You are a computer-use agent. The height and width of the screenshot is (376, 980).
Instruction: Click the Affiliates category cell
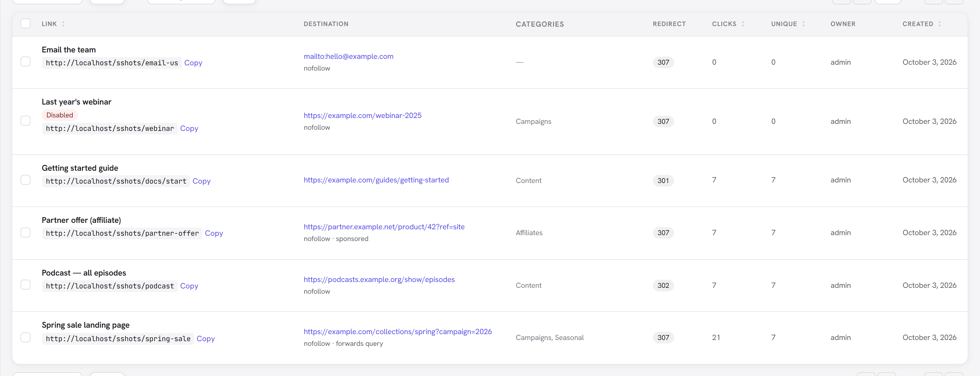pyautogui.click(x=529, y=233)
